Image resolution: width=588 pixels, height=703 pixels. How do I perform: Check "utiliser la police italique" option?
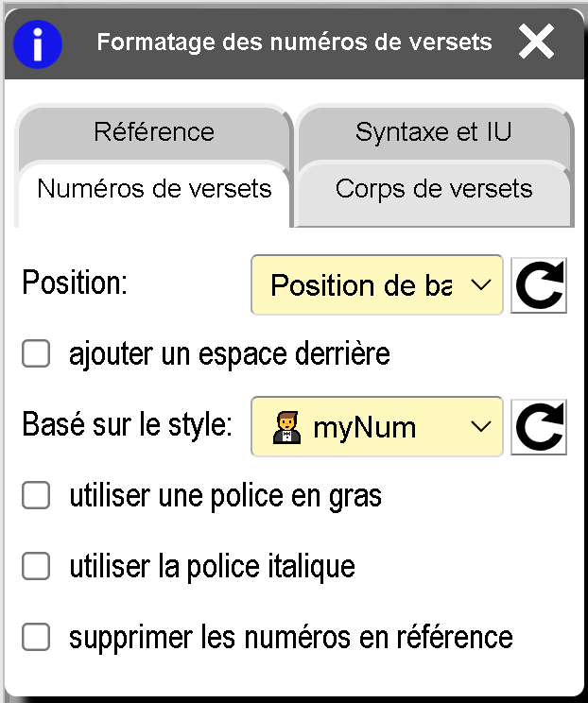click(36, 566)
